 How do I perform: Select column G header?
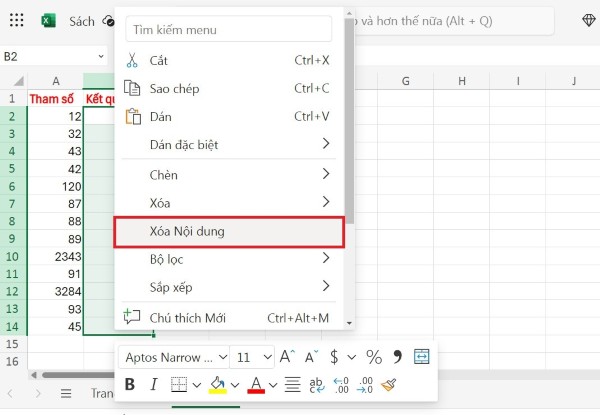[x=406, y=81]
